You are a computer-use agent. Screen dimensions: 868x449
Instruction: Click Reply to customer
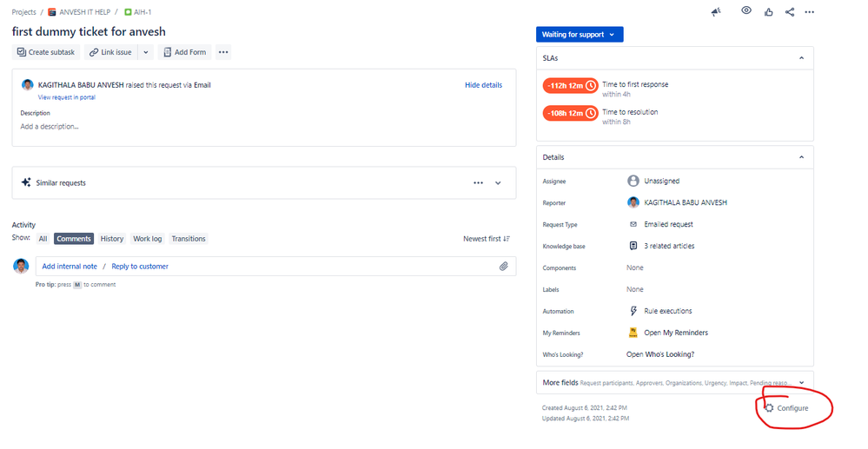point(140,267)
